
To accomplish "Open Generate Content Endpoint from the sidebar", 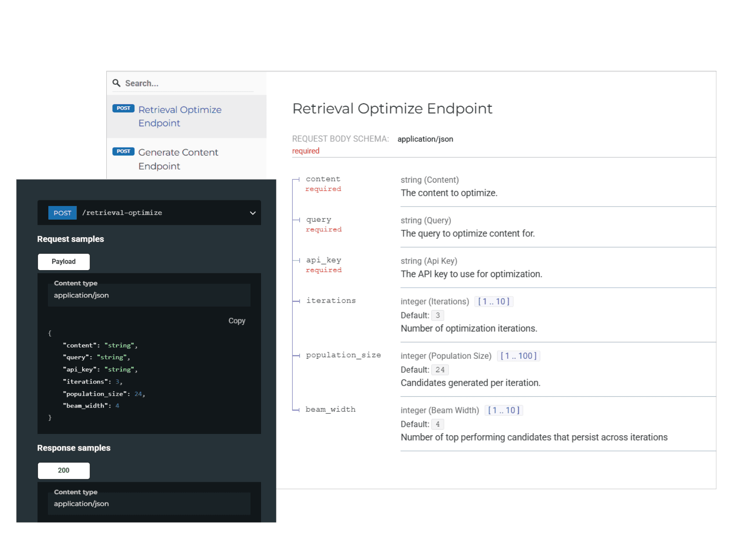I will pos(178,159).
